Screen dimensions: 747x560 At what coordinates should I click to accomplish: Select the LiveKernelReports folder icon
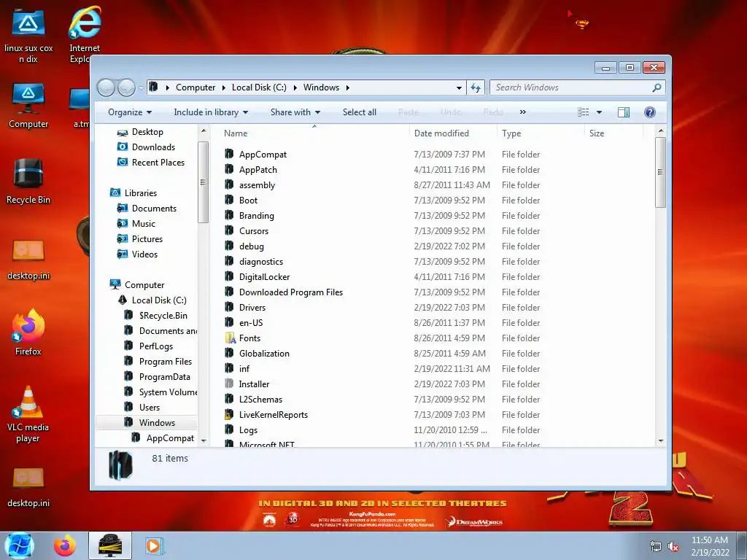229,414
